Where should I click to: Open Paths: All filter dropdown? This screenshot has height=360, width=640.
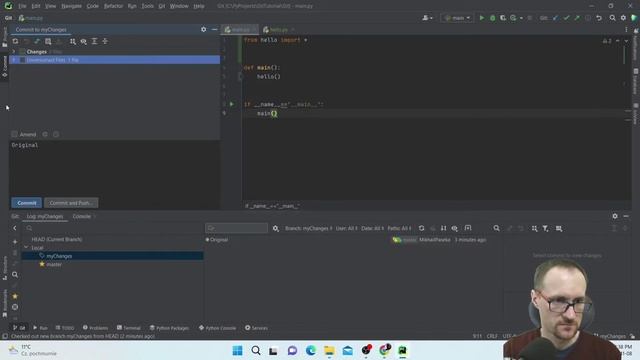point(399,229)
